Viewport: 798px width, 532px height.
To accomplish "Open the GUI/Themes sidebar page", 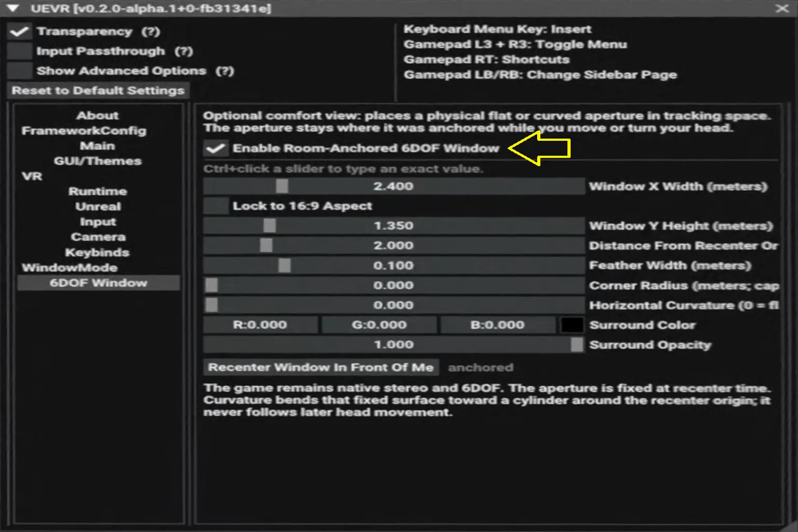I will (x=98, y=161).
